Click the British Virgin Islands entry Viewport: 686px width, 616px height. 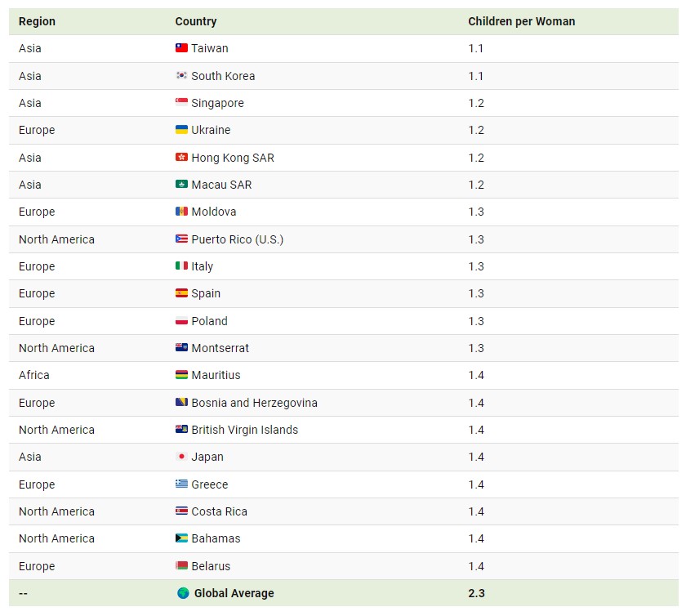point(244,430)
